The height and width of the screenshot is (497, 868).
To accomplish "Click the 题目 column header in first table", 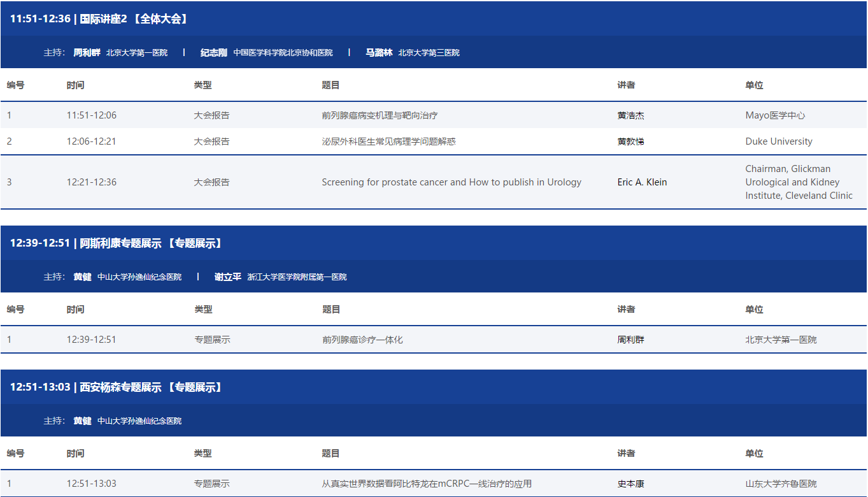I will click(x=331, y=85).
